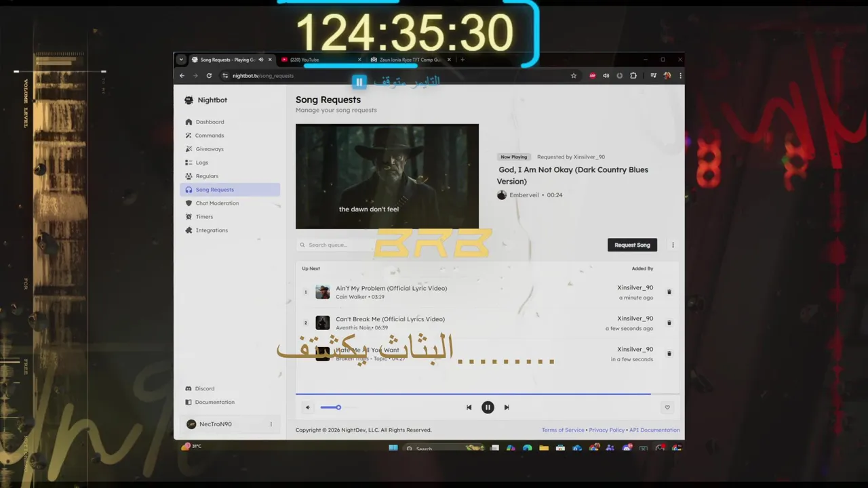The height and width of the screenshot is (488, 868).
Task: Open media control icon in browser toolbar
Action: click(653, 76)
